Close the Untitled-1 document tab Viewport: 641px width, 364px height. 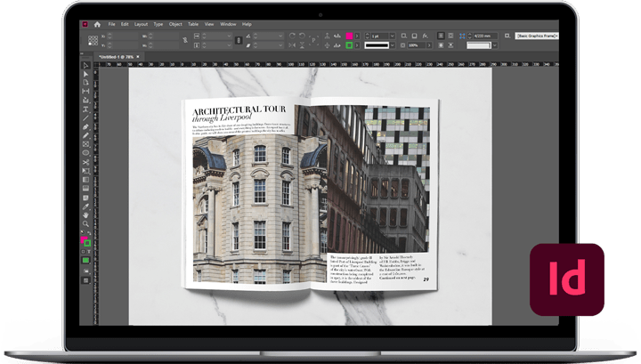click(138, 57)
